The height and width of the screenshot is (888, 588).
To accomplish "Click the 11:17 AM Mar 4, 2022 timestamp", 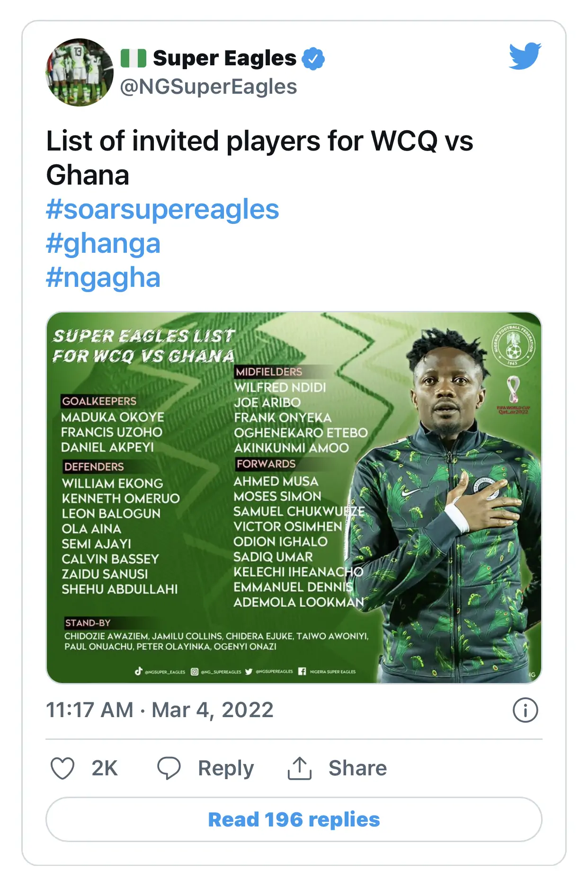I will click(160, 710).
